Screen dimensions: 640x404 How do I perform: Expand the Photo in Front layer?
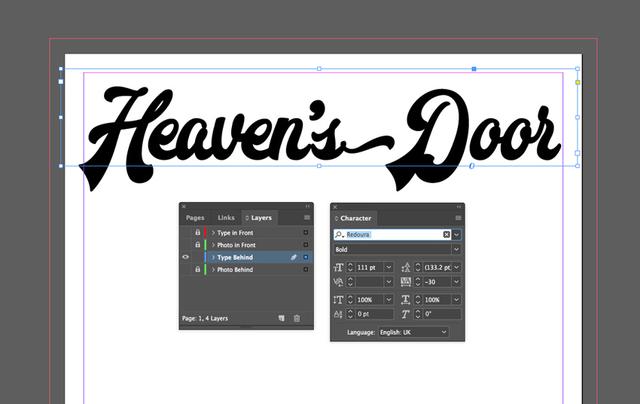pos(213,245)
